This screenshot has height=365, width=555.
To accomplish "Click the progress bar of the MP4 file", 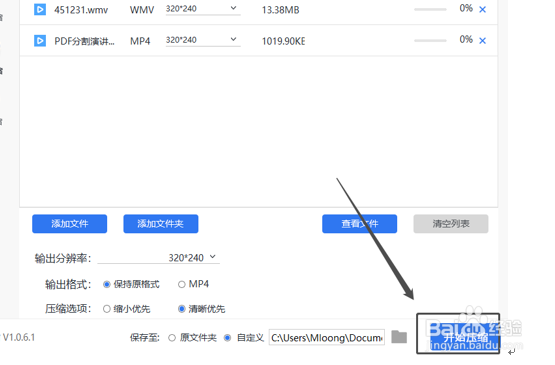I will (x=430, y=41).
